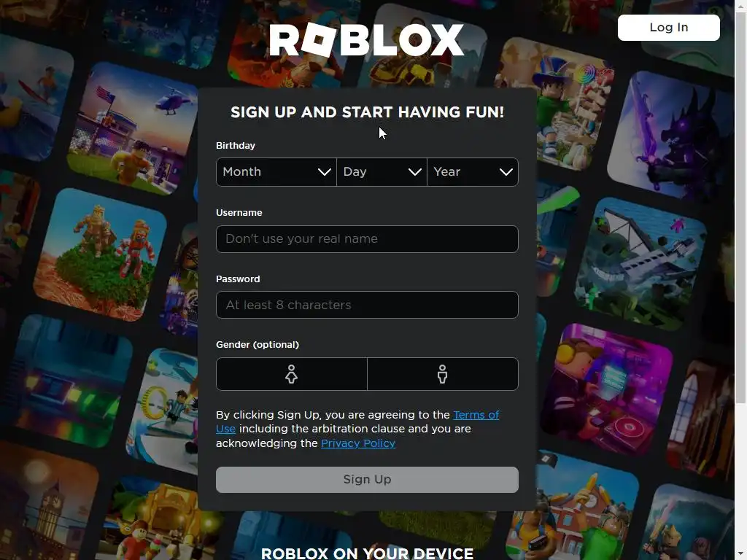
Task: Click the DJ turntable game thumbnail
Action: pos(605,389)
